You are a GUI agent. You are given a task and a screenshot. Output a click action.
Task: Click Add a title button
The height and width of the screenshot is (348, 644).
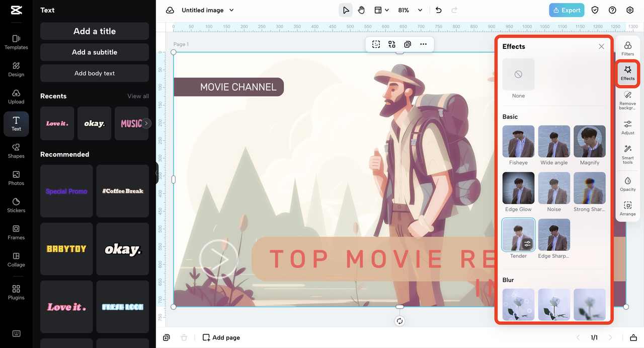pos(95,31)
